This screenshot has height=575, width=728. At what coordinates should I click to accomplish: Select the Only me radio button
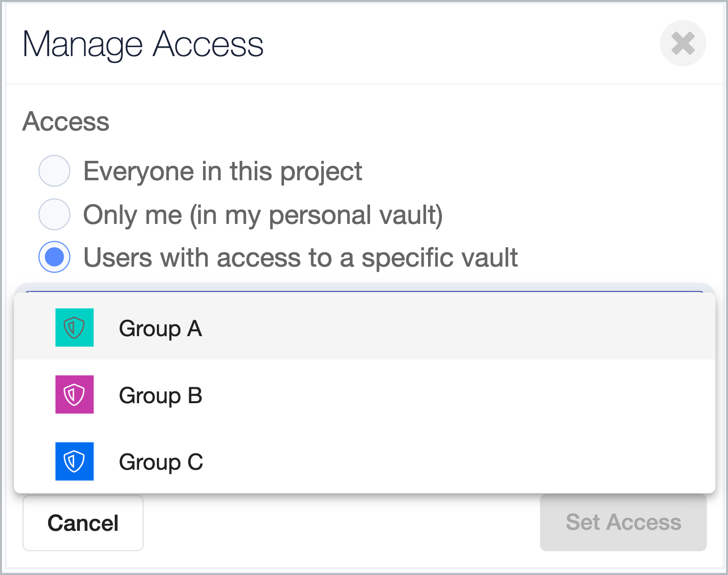(54, 215)
